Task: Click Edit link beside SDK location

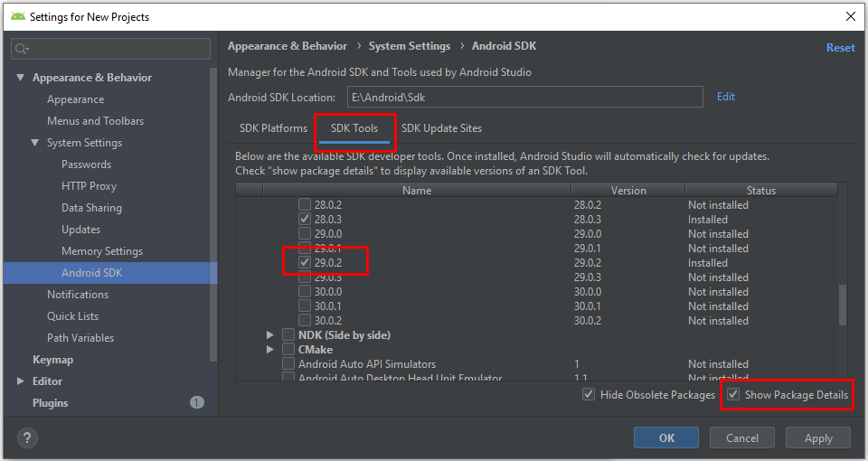Action: (x=725, y=97)
